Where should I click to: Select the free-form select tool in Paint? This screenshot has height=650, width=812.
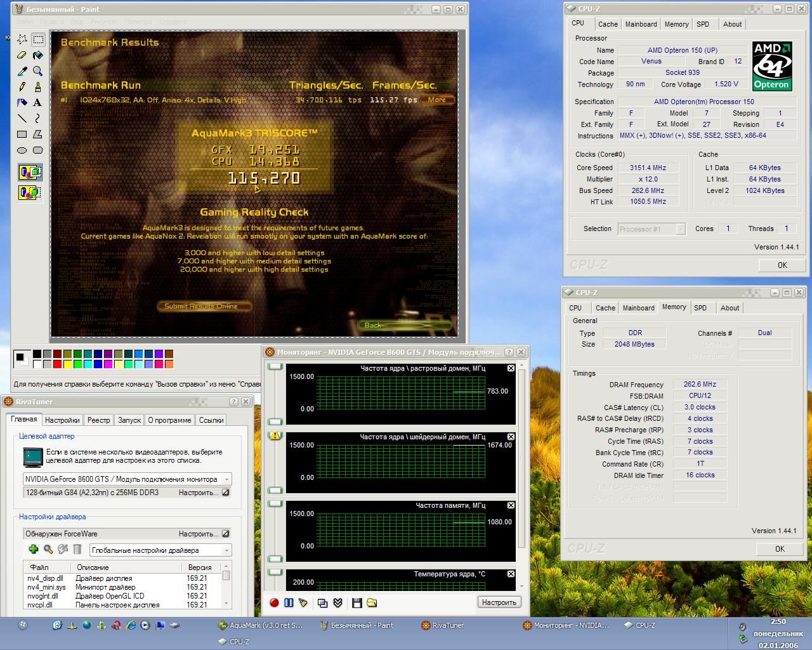point(22,39)
